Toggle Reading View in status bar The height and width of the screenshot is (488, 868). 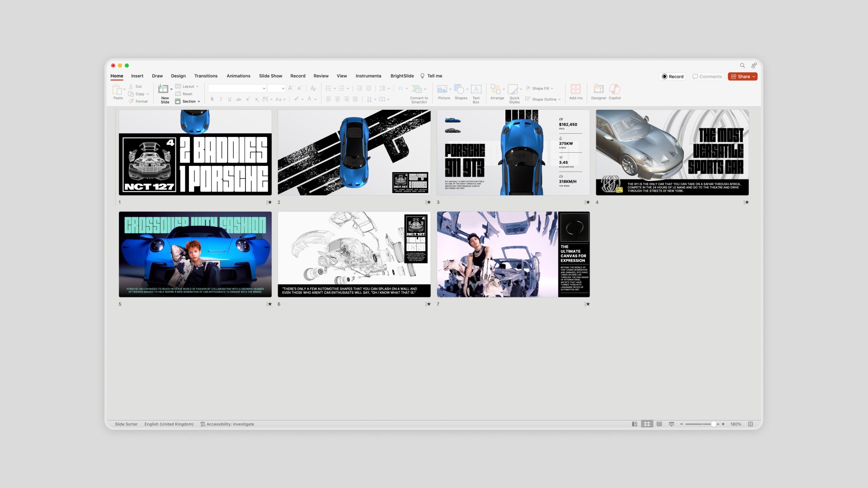point(659,424)
